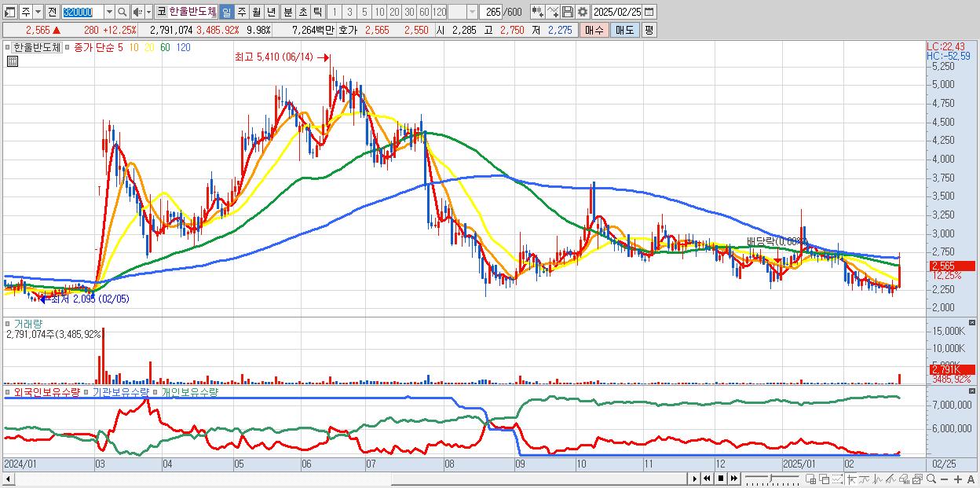980x488 pixels.
Task: Select the 분 minute period button
Action: 287,12
